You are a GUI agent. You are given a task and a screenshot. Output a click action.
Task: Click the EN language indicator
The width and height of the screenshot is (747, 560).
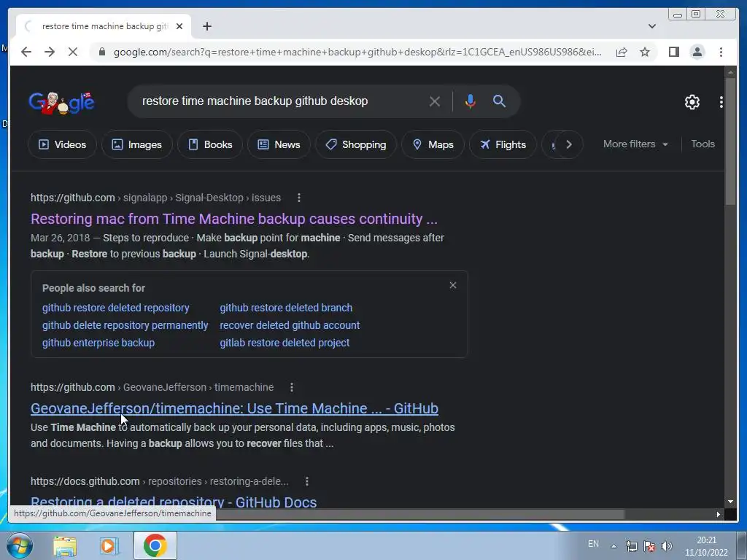click(593, 544)
